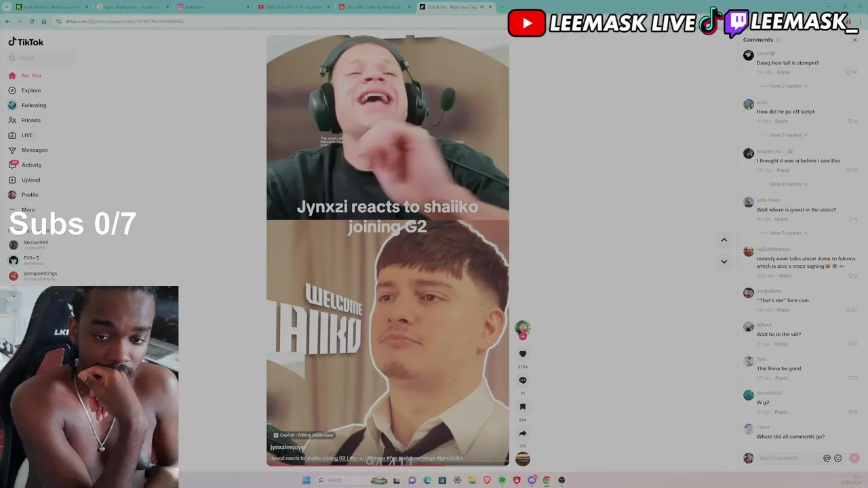The image size is (868, 488).
Task: Expand replies under "Dawg how tall is stompin?"
Action: (x=788, y=86)
